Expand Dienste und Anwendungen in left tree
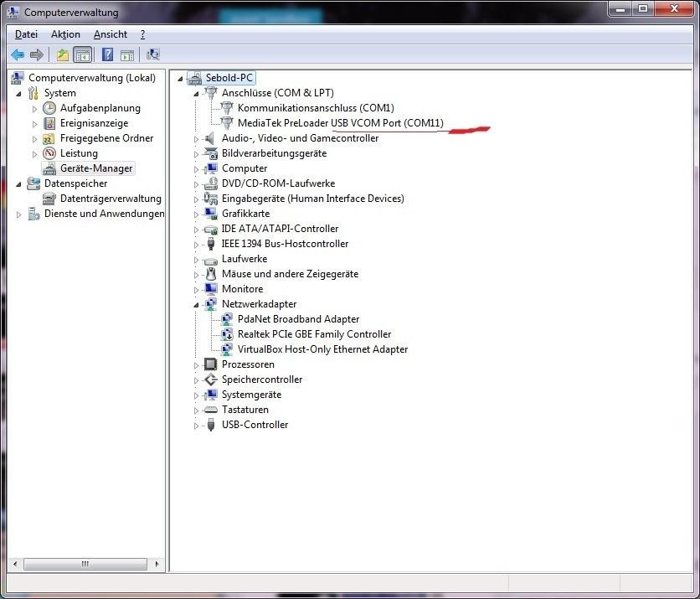The image size is (700, 599). click(18, 214)
